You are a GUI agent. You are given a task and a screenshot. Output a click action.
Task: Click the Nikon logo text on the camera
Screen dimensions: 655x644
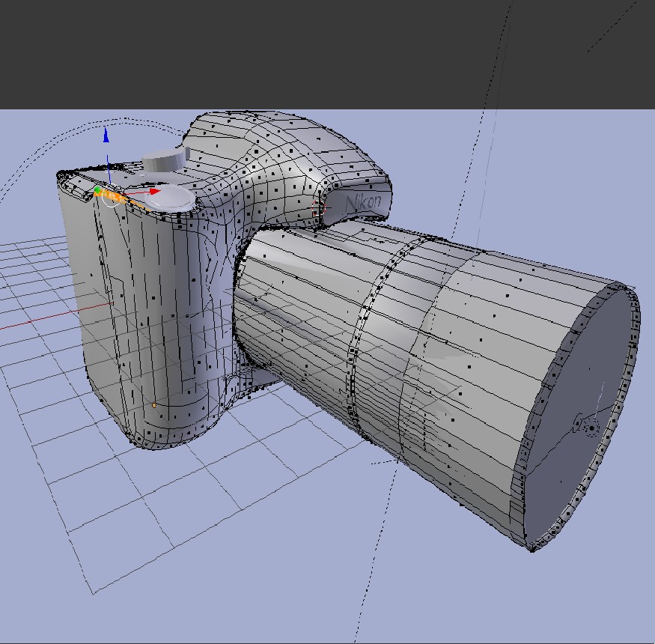coord(363,203)
